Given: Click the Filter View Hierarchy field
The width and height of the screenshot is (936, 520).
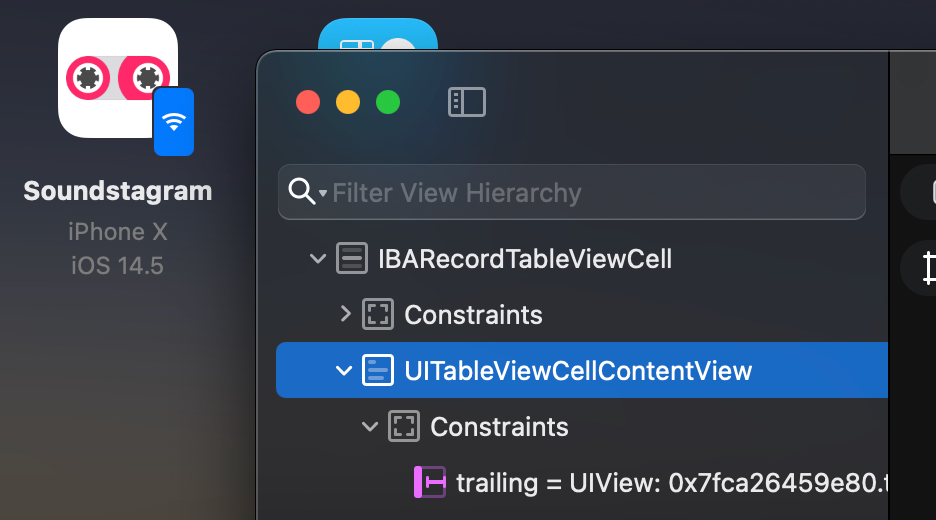Looking at the screenshot, I should [590, 192].
